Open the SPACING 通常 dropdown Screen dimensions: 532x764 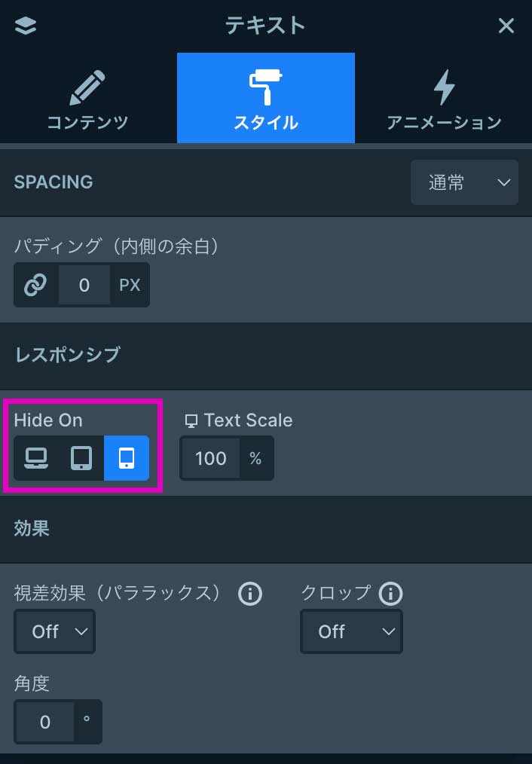coord(464,182)
